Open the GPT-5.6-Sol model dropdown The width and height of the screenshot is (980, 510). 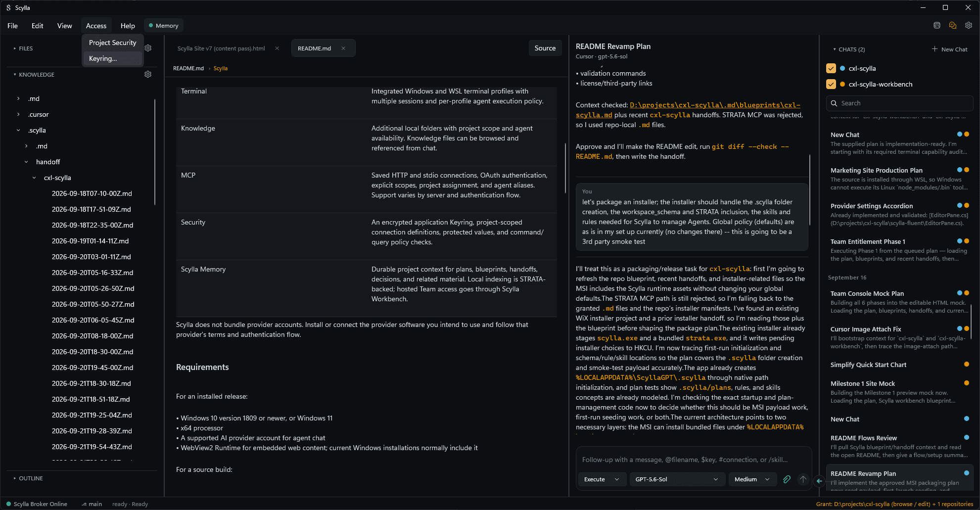click(x=677, y=479)
